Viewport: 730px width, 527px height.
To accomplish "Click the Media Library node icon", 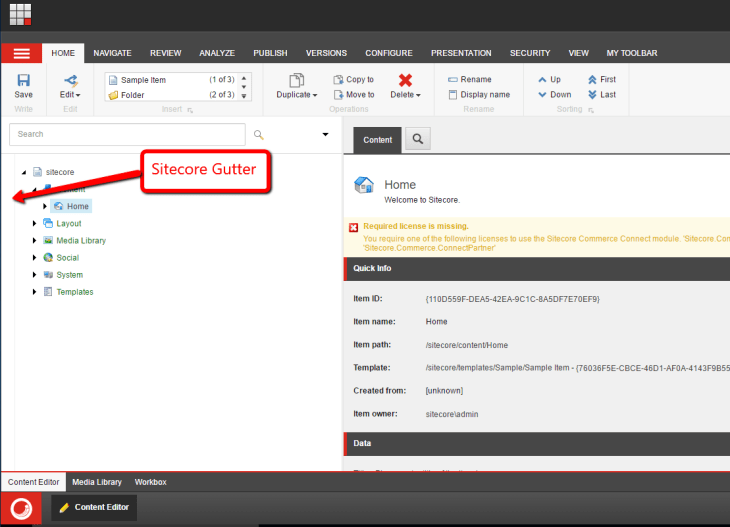I will pyautogui.click(x=47, y=240).
